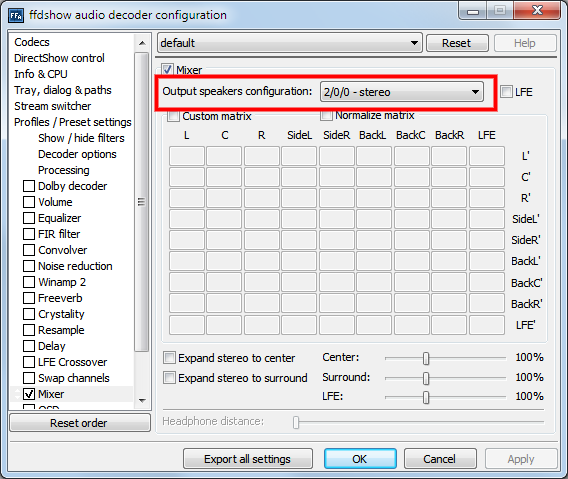The height and width of the screenshot is (479, 568).
Task: Enable the LFE Crossover checkbox
Action: point(29,362)
